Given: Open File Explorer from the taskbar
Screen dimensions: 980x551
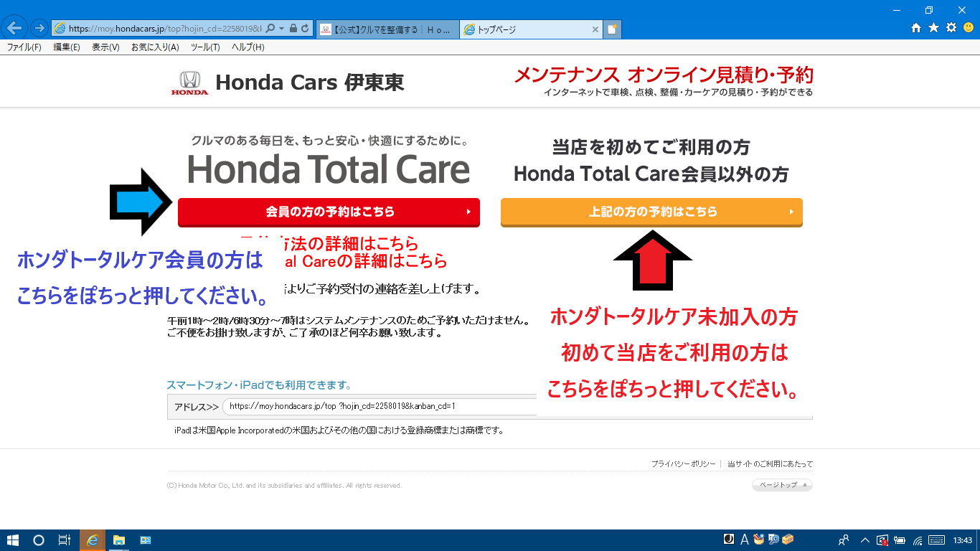Looking at the screenshot, I should (119, 540).
